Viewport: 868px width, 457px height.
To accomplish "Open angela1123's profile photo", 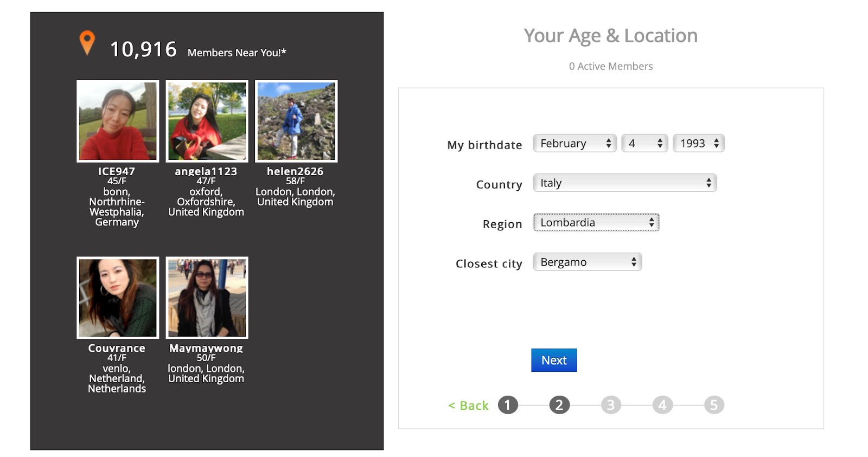I will (x=207, y=121).
